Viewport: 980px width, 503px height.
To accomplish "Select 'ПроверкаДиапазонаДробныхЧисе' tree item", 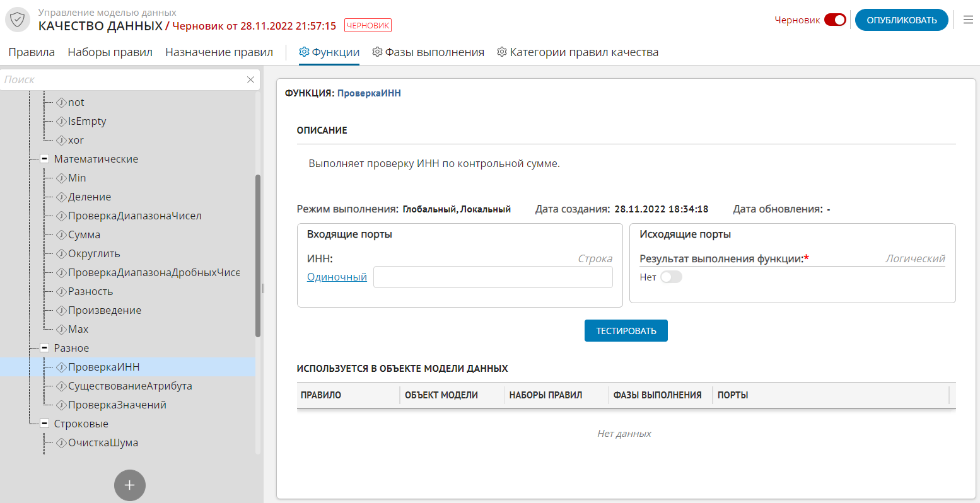I will (x=154, y=272).
